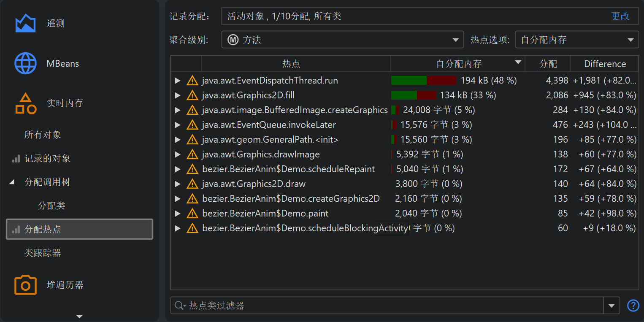The width and height of the screenshot is (644, 322).
Task: Sort by the Difference column header
Action: pyautogui.click(x=604, y=64)
